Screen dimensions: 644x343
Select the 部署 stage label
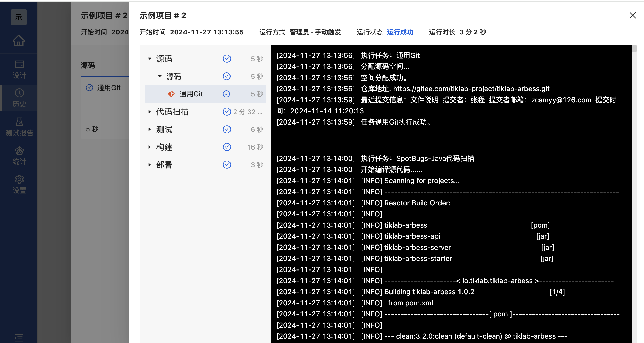click(164, 165)
